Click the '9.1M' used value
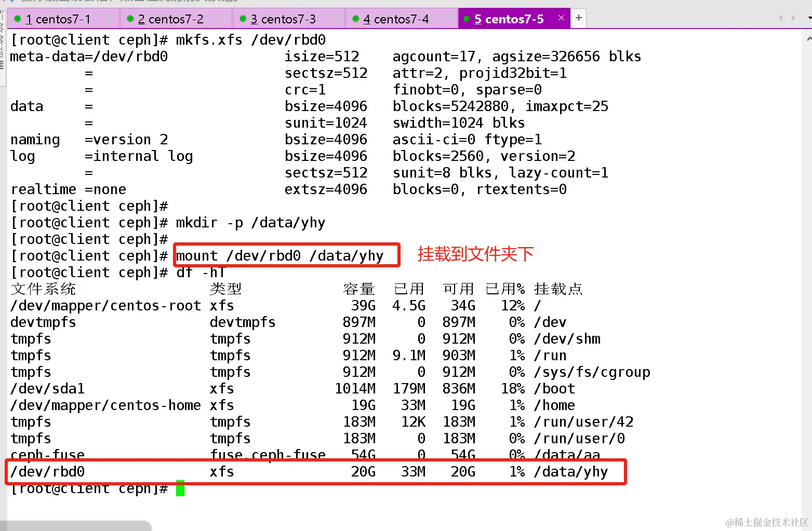 [409, 356]
